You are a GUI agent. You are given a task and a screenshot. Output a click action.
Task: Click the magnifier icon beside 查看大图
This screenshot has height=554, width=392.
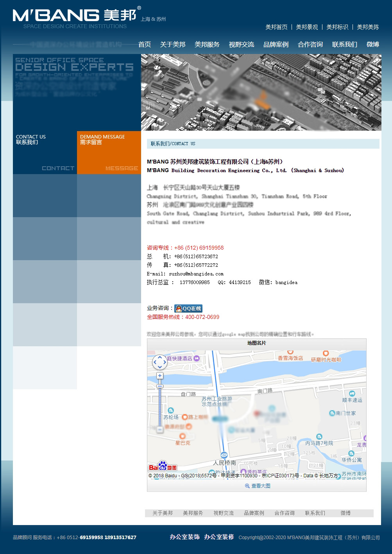247,486
